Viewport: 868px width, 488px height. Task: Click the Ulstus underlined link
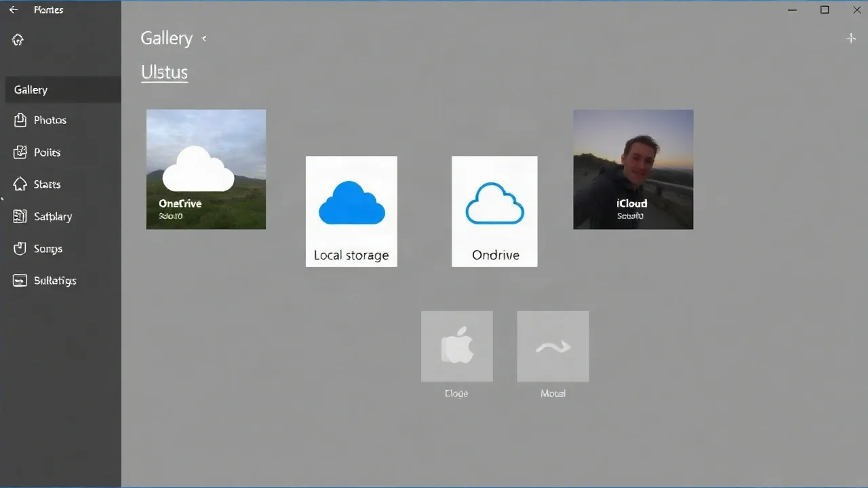pos(164,73)
